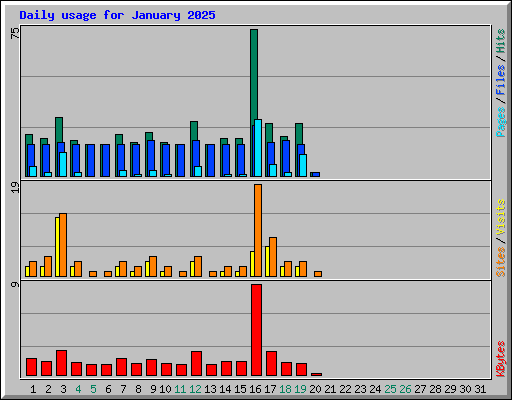The width and height of the screenshot is (512, 400).
Task: Click green weekend day 12 on the x-axis
Action: click(195, 389)
